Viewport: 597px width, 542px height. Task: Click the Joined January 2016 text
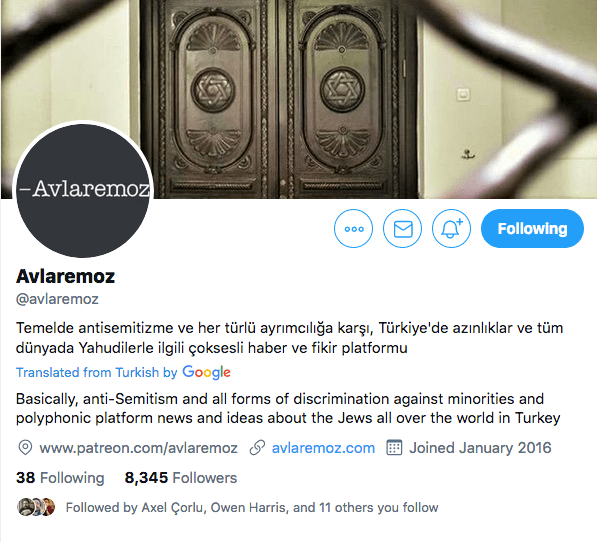[x=480, y=448]
